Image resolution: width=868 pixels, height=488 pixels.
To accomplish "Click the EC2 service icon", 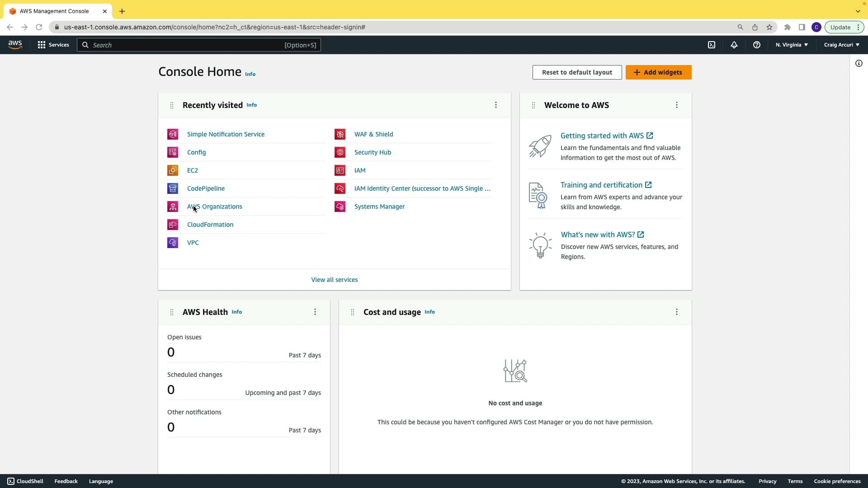I will [x=173, y=170].
